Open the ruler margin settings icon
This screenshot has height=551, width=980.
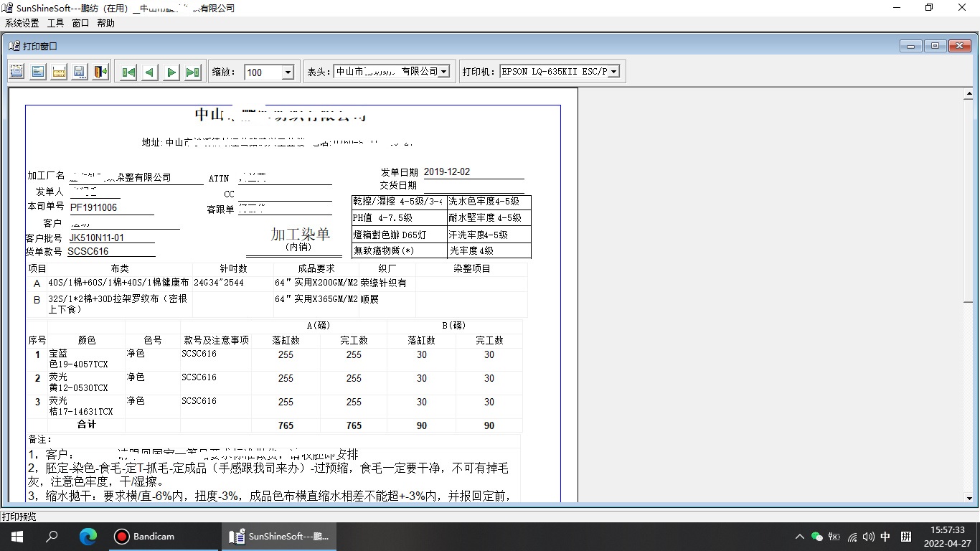point(59,72)
